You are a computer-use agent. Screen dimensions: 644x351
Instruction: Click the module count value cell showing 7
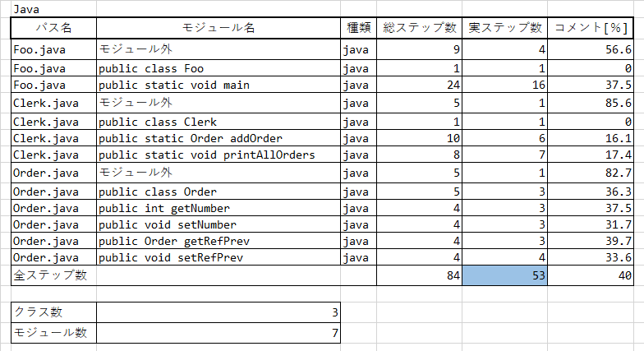coord(218,333)
